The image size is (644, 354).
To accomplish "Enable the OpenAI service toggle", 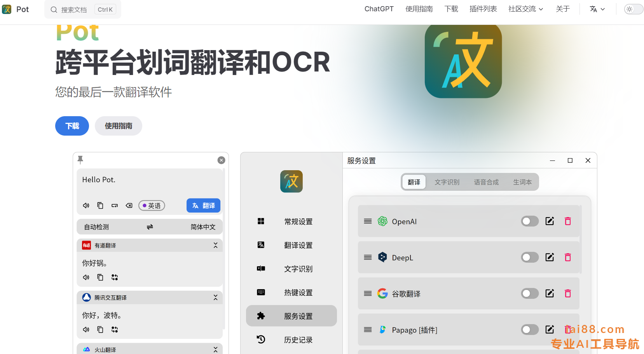I will click(530, 221).
